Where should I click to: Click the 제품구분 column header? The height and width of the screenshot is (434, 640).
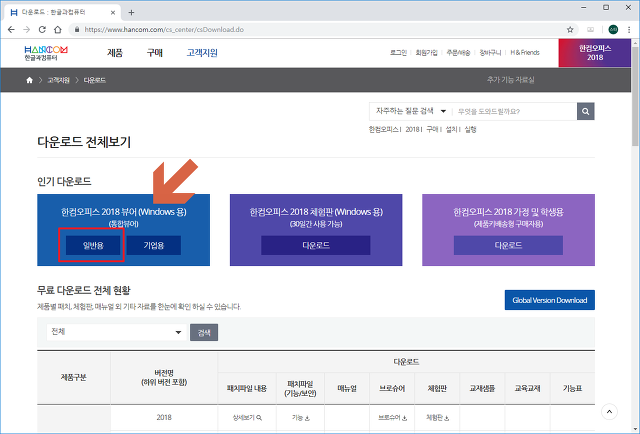click(73, 377)
